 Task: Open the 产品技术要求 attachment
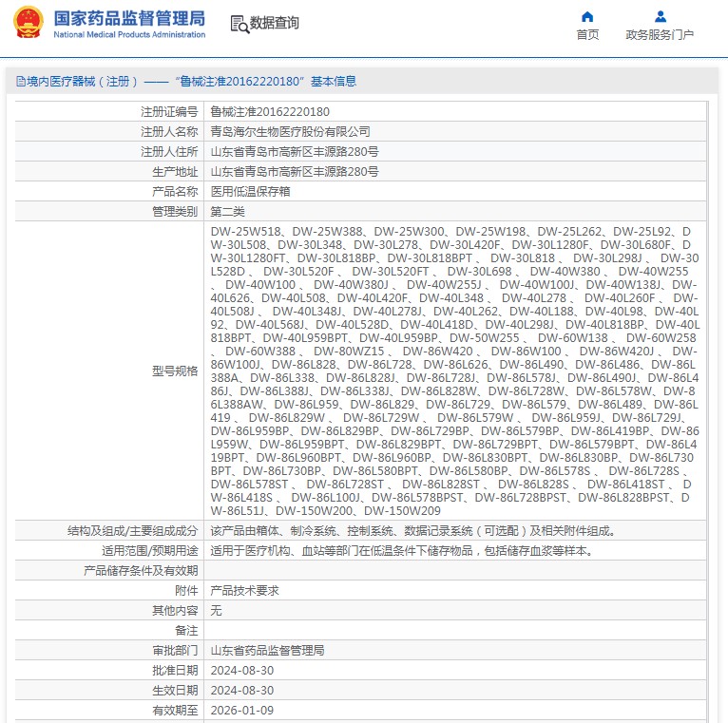[x=244, y=590]
